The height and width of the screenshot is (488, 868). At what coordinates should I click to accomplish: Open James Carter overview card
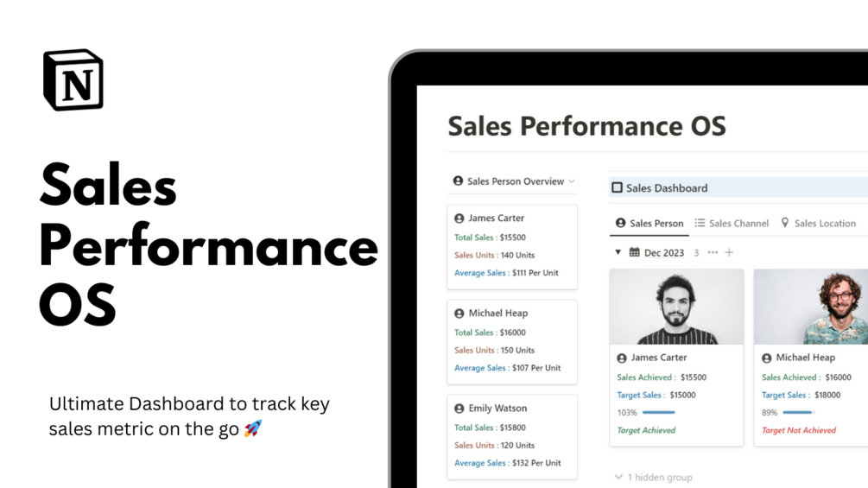[x=512, y=247]
